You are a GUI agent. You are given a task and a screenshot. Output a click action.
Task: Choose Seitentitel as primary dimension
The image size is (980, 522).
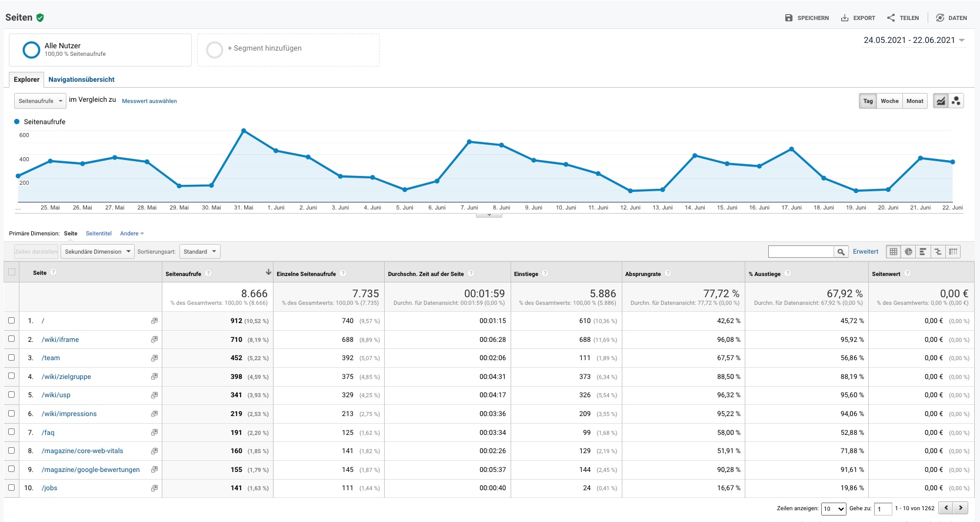[x=99, y=234]
